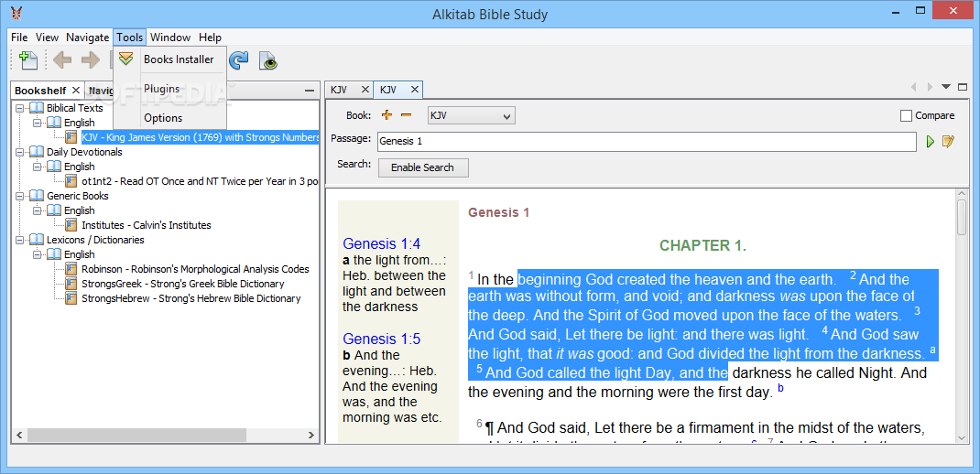Image resolution: width=980 pixels, height=474 pixels.
Task: Click the StrongsGreek book icon
Action: [71, 284]
